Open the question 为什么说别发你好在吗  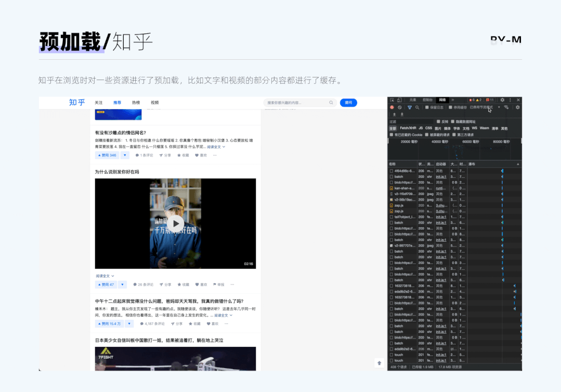click(x=117, y=172)
